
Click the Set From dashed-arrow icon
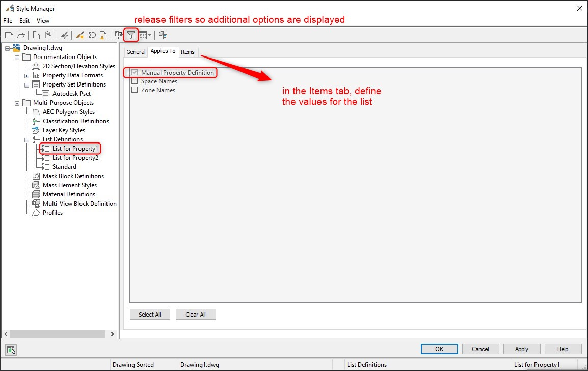(92, 35)
